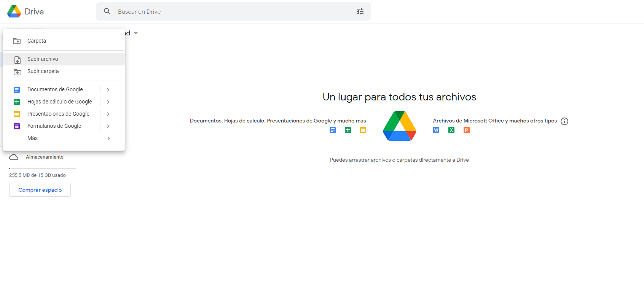Image resolution: width=644 pixels, height=291 pixels.
Task: Click the new folder icon beside Carpeta
Action: [17, 41]
